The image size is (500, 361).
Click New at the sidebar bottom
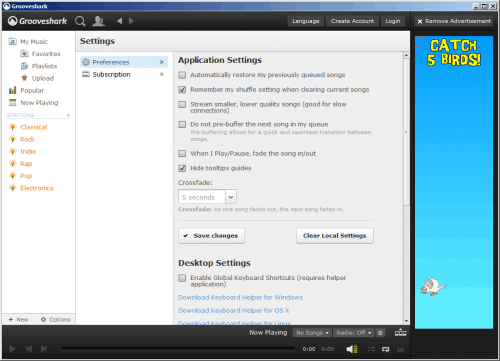coord(19,319)
